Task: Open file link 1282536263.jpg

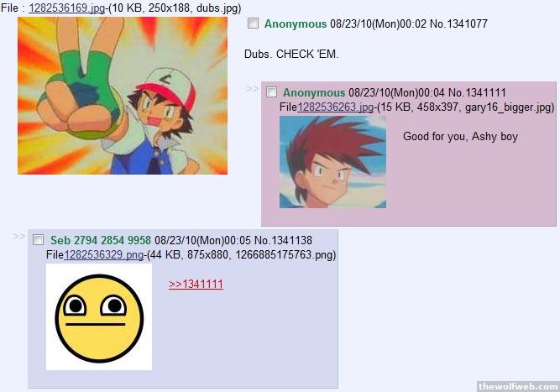Action: pyautogui.click(x=335, y=107)
